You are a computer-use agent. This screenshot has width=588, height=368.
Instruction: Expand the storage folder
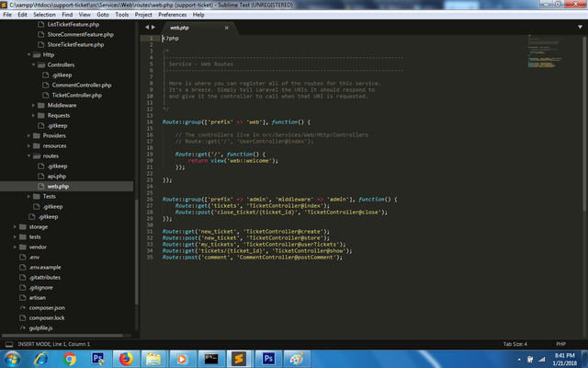point(15,227)
